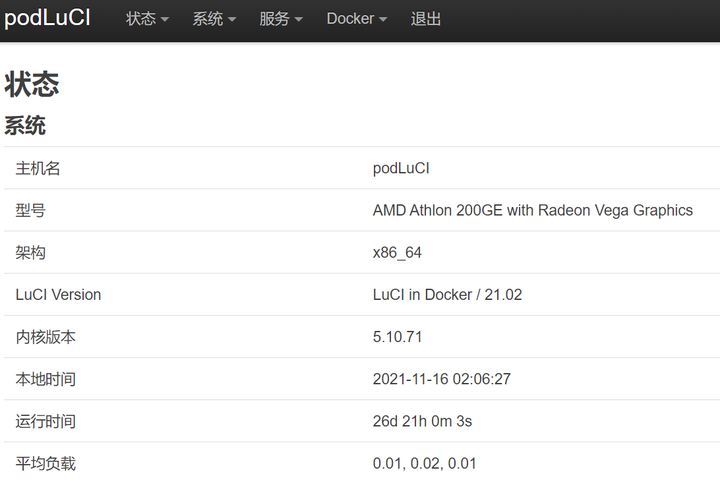Click the LuCI Version label
Image resolution: width=720 pixels, height=497 pixels.
58,295
